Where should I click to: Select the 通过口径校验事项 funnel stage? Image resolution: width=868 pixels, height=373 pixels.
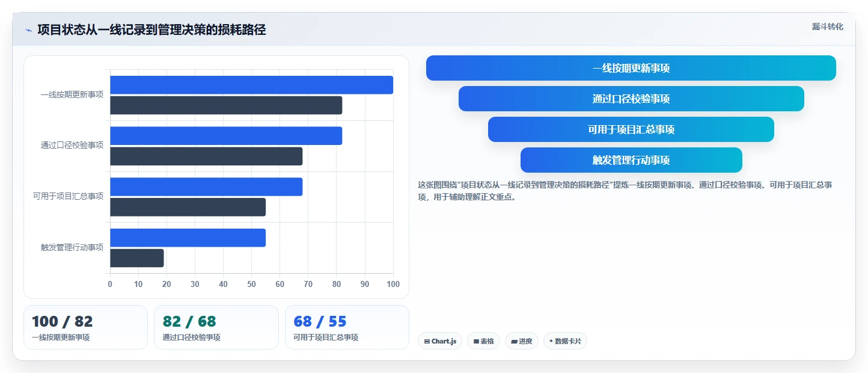pyautogui.click(x=631, y=99)
